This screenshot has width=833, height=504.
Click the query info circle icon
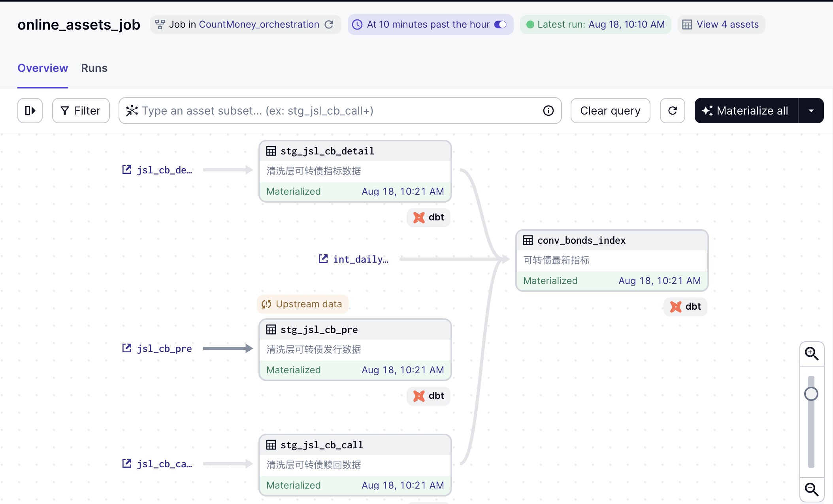548,111
